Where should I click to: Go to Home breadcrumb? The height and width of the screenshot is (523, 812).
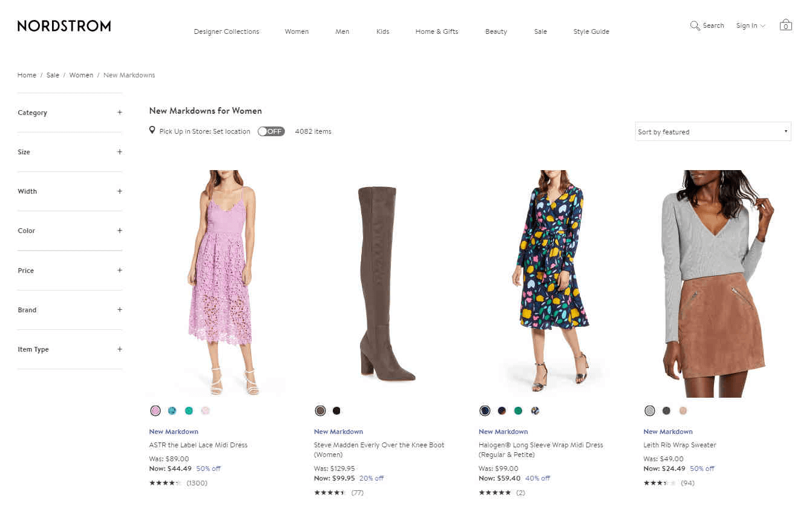27,75
